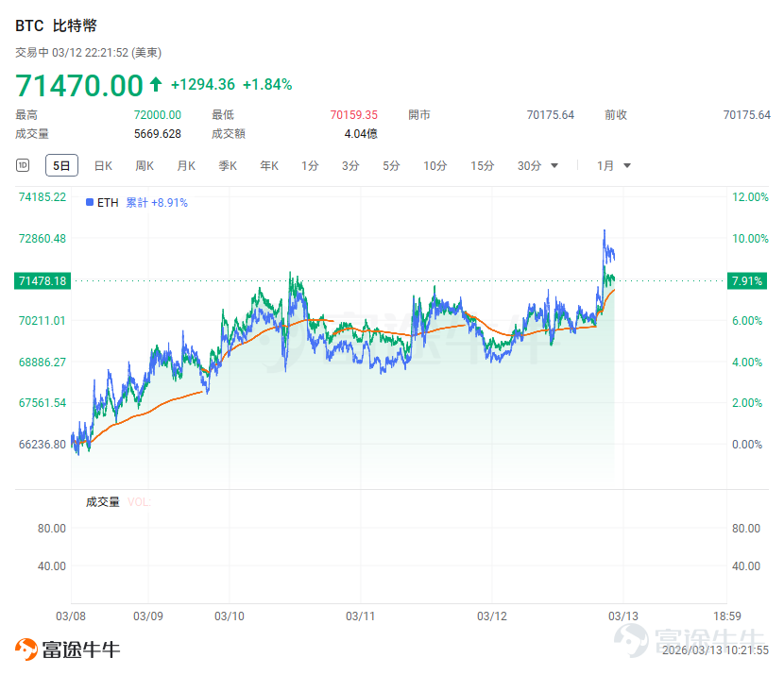The width and height of the screenshot is (784, 675).
Task: Switch to 季K quarterly candlestick view
Action: pyautogui.click(x=228, y=166)
